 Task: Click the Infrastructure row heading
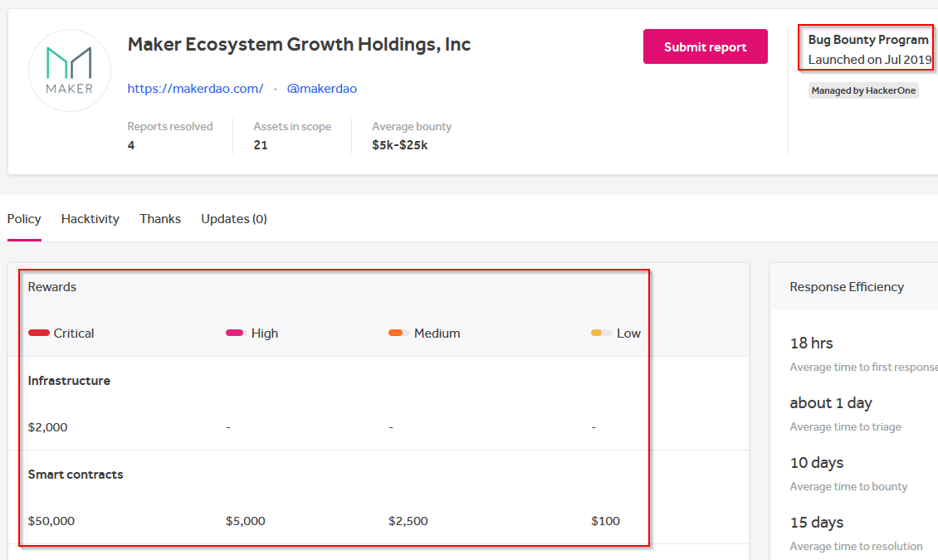click(x=69, y=381)
